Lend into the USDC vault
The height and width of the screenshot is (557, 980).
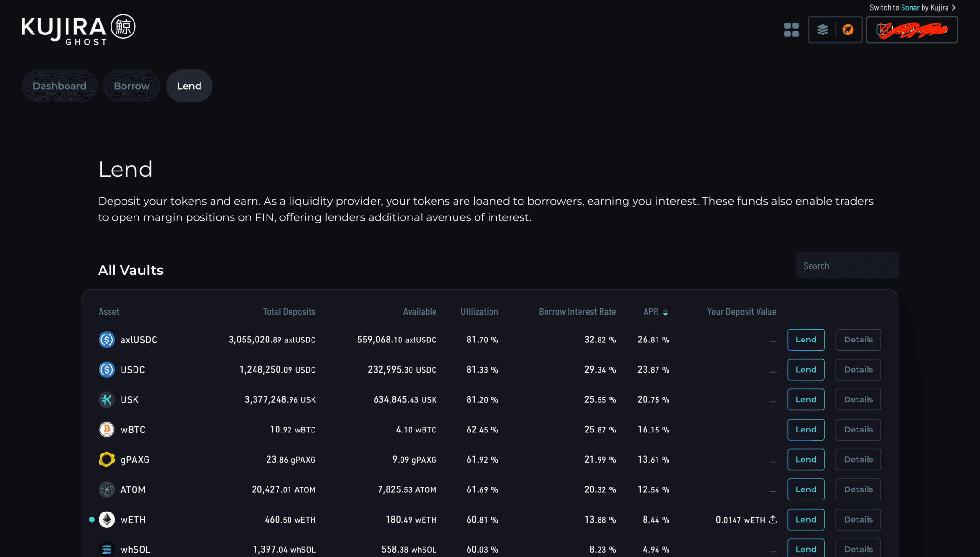(x=806, y=370)
